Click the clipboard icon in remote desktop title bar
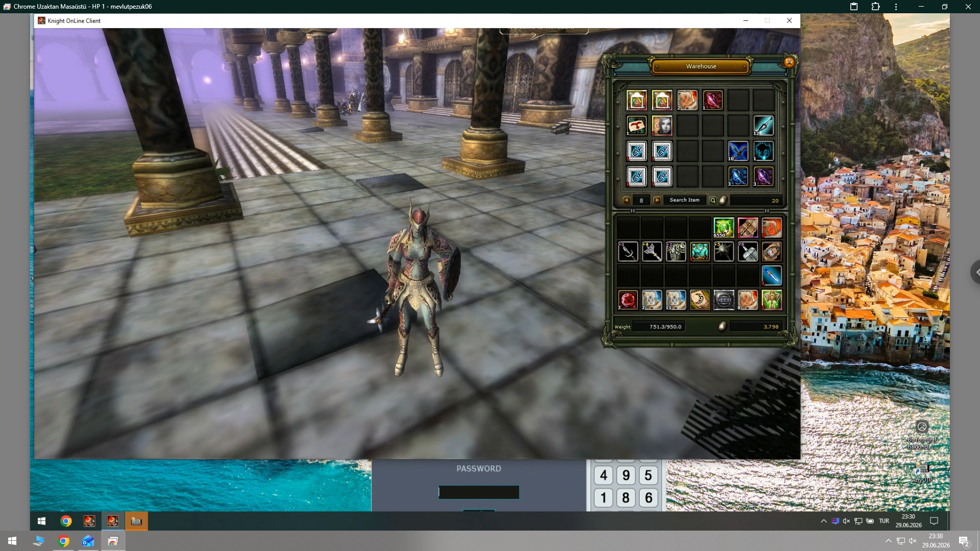Screen dimensions: 980x551 [854, 7]
